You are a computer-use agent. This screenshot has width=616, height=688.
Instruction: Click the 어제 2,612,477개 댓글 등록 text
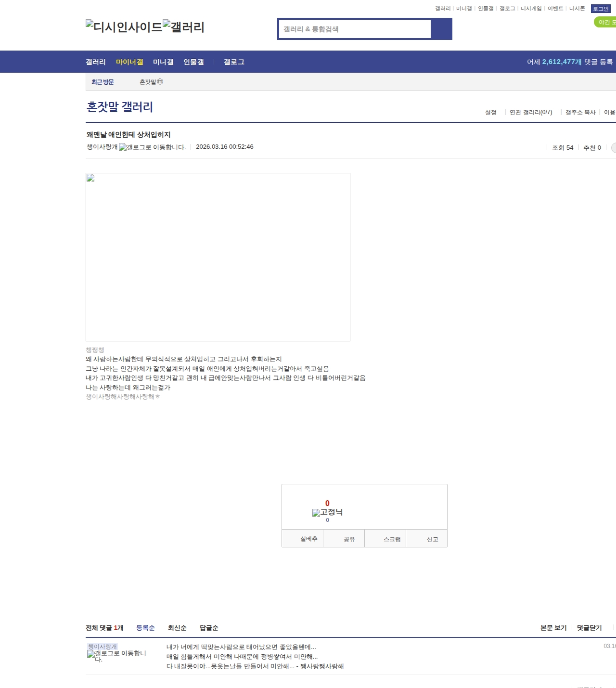click(x=570, y=62)
